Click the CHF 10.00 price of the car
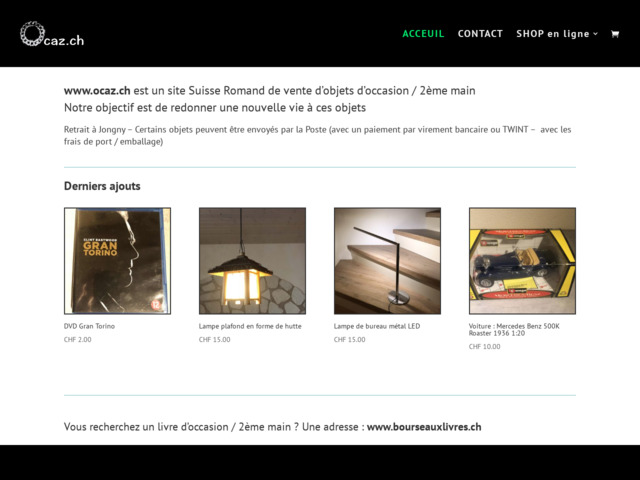640x480 pixels. (484, 347)
